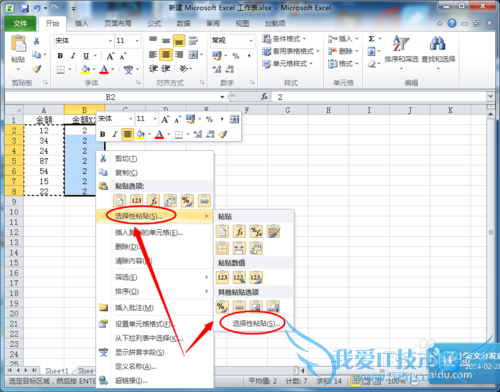This screenshot has width=500, height=392.
Task: Open the Cell Styles dropdown
Action: [x=287, y=63]
